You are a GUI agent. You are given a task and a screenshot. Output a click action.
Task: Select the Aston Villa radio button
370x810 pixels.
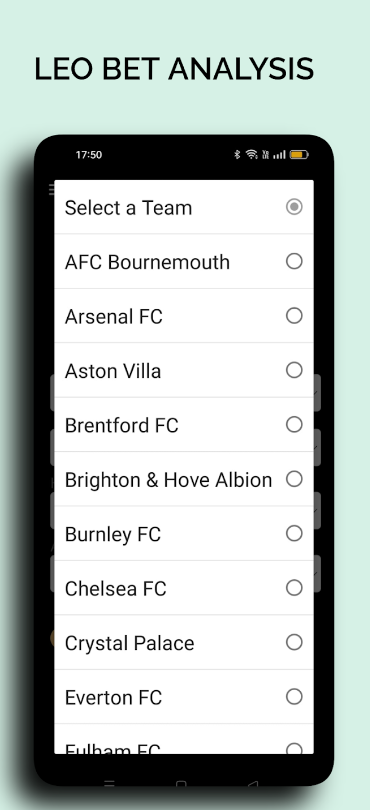pos(294,370)
